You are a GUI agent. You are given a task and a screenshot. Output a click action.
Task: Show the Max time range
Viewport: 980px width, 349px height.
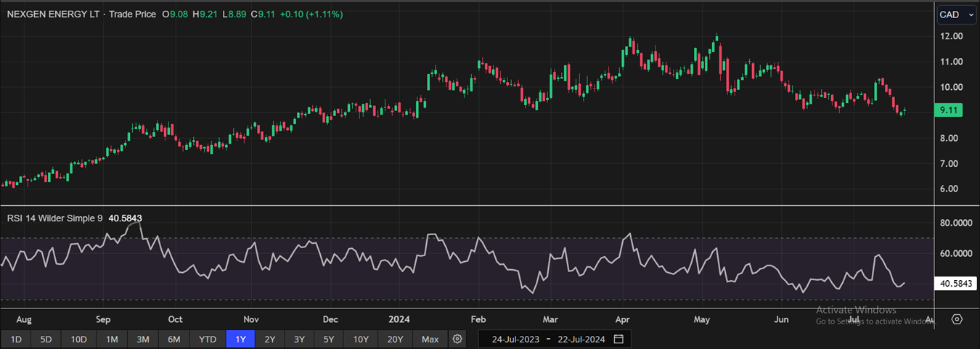[430, 339]
